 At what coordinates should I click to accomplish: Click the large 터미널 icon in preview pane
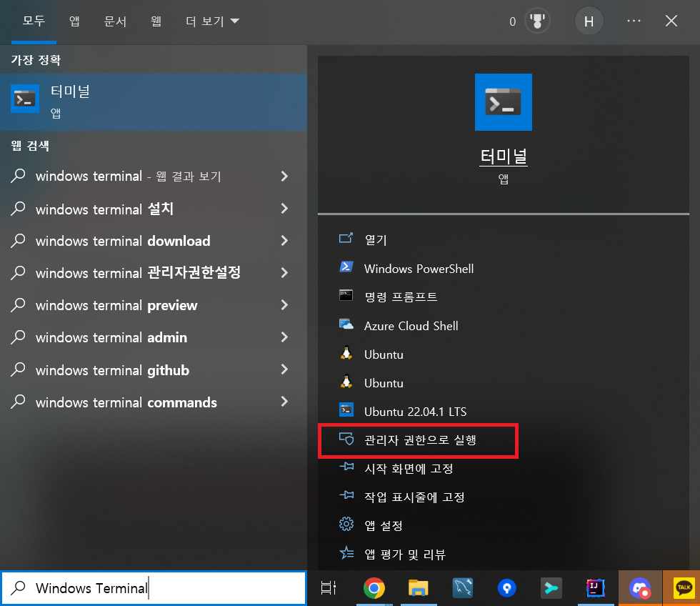[503, 102]
